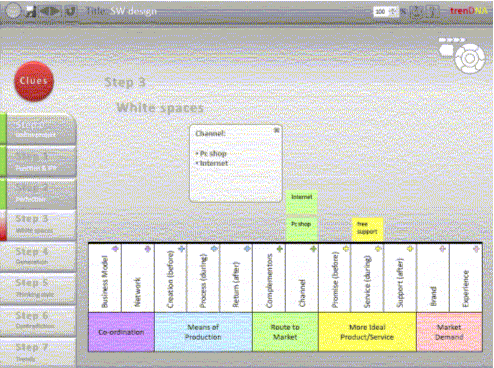Adjust the zoom percentage stepper
The height and width of the screenshot is (368, 494).
coord(393,11)
